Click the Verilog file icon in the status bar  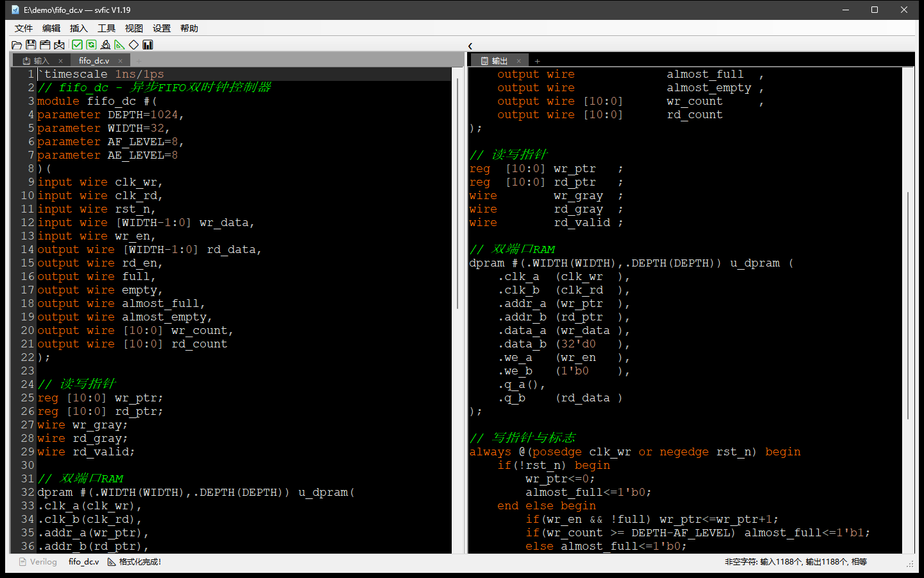point(22,562)
